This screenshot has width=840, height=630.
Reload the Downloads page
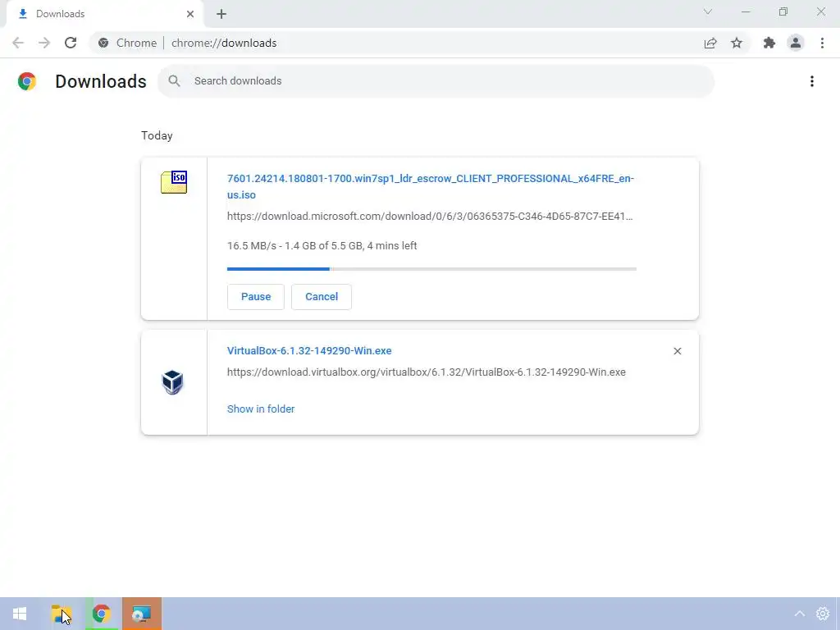(71, 43)
